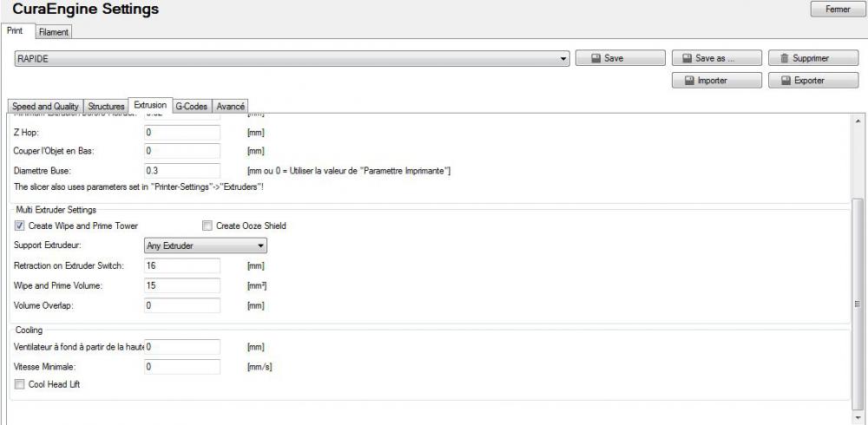Enable Cool Head Lift checkbox
Image resolution: width=868 pixels, height=425 pixels.
click(x=20, y=384)
